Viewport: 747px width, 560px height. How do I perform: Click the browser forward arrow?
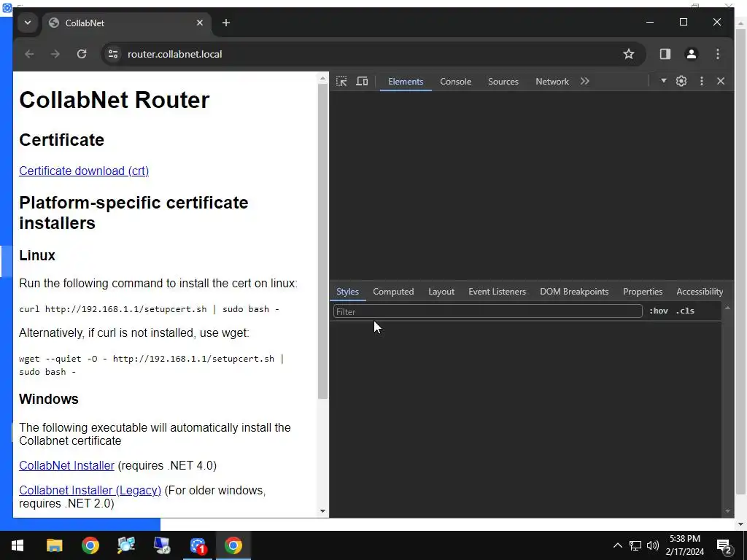[x=55, y=54]
